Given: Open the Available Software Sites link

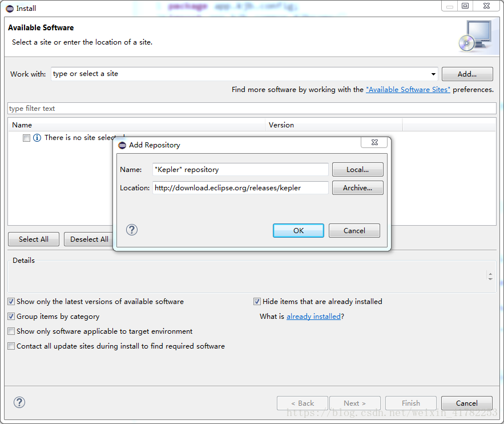Looking at the screenshot, I should [408, 90].
